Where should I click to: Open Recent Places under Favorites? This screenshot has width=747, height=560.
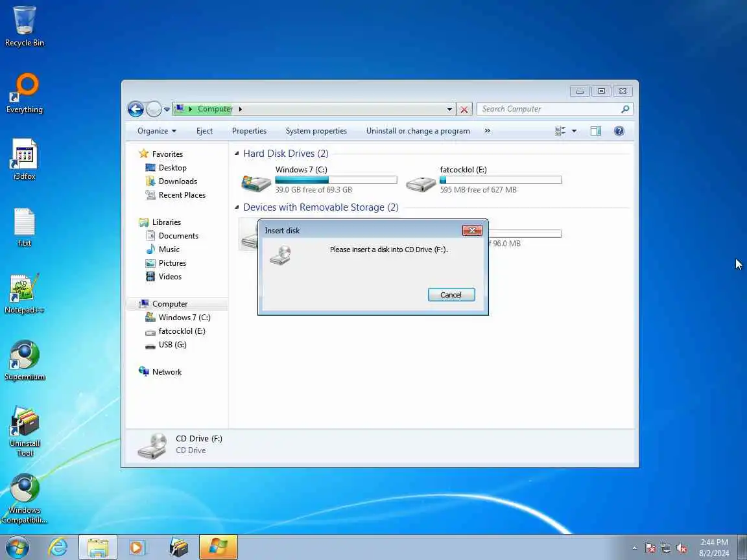point(176,194)
